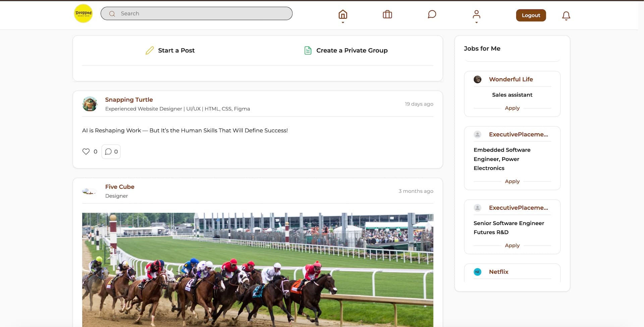This screenshot has height=327, width=644.
Task: Click the Logout button
Action: tap(531, 15)
